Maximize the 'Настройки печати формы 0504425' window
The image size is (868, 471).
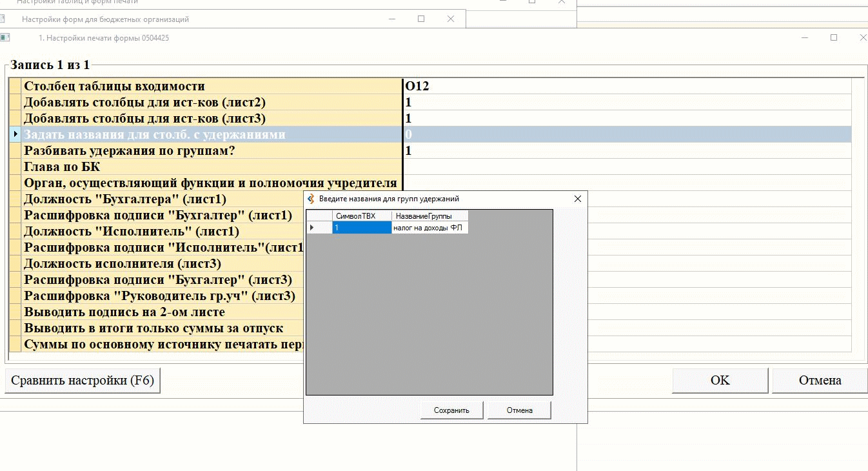tap(833, 38)
